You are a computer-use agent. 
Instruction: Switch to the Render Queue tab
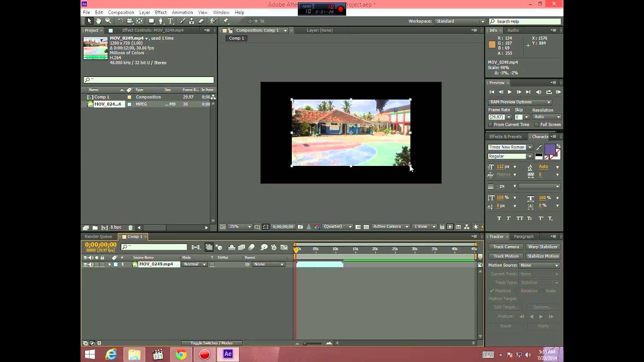click(98, 236)
